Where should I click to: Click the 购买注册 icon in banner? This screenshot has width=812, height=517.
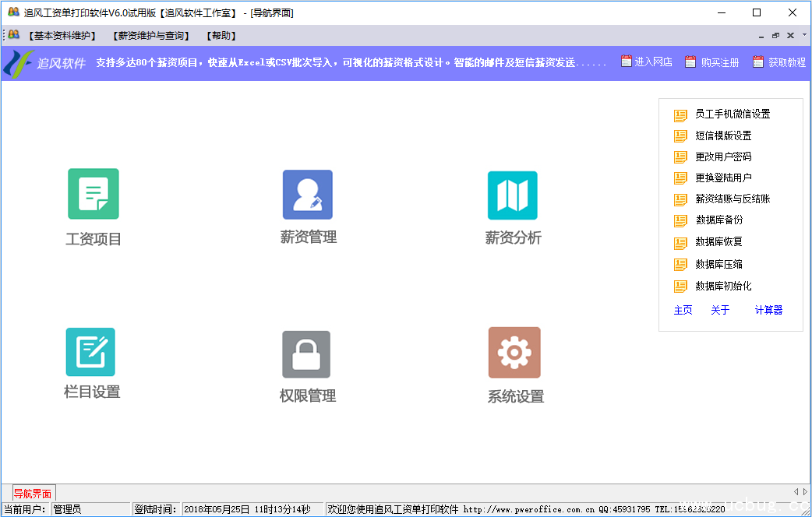point(690,62)
